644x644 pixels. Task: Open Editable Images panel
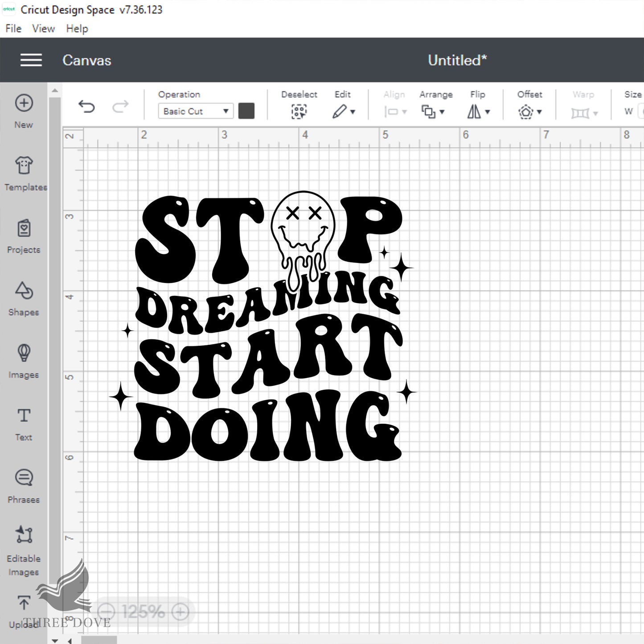pos(24,552)
